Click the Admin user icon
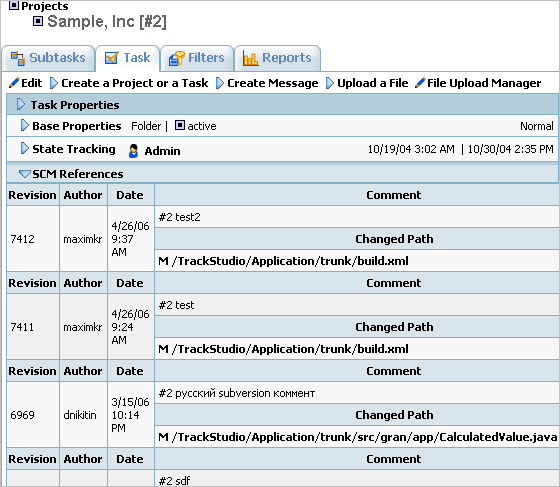The width and height of the screenshot is (560, 487). pyautogui.click(x=133, y=151)
